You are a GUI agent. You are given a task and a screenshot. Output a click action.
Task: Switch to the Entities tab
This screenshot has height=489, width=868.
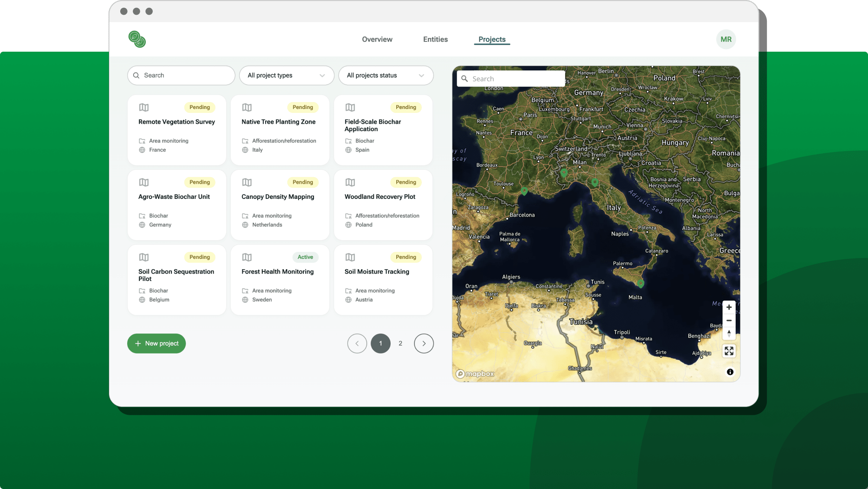[x=435, y=39]
